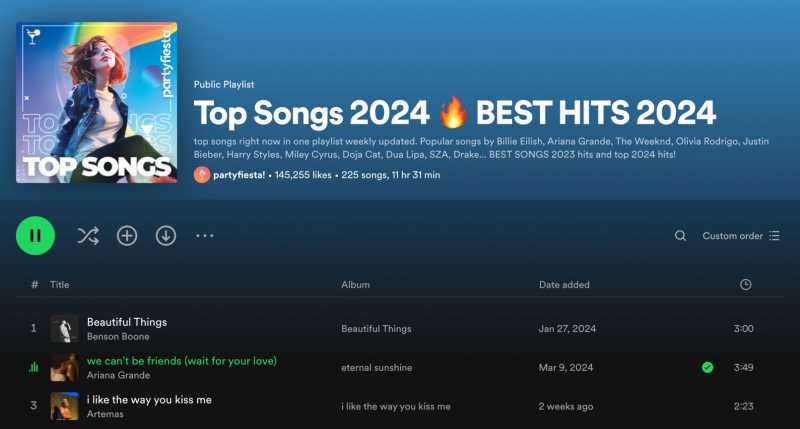Select the Beautiful Things album art thumbnail
This screenshot has width=800, height=429.
(x=64, y=329)
